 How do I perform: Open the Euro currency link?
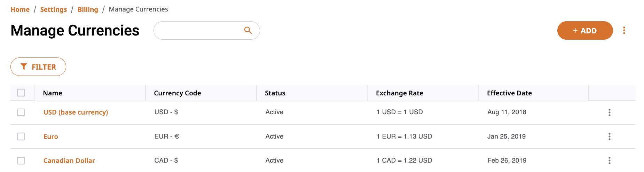51,136
